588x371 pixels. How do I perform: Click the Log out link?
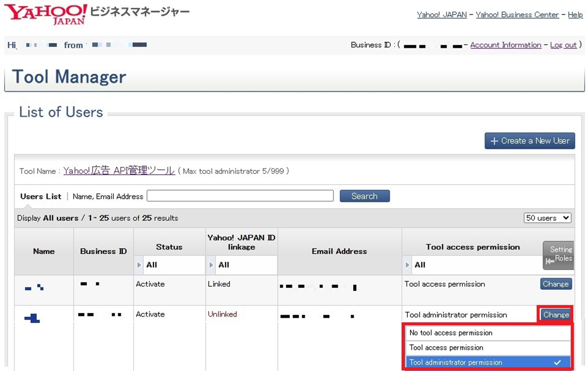pos(563,45)
